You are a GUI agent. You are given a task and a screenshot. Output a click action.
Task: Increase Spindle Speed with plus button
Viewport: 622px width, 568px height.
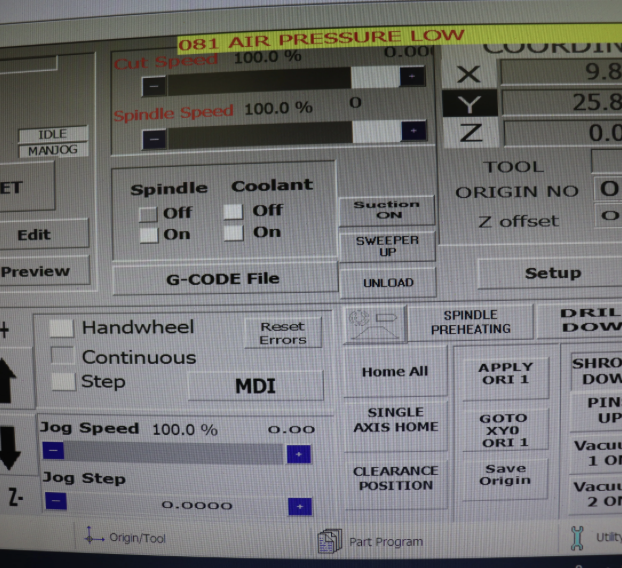coord(412,131)
